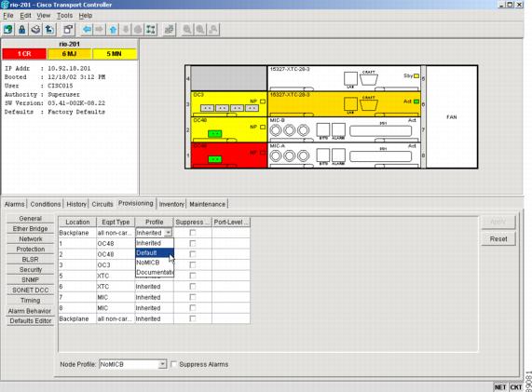Click the Print toolbar icon
Image resolution: width=532 pixels, height=392 pixels.
point(35,30)
